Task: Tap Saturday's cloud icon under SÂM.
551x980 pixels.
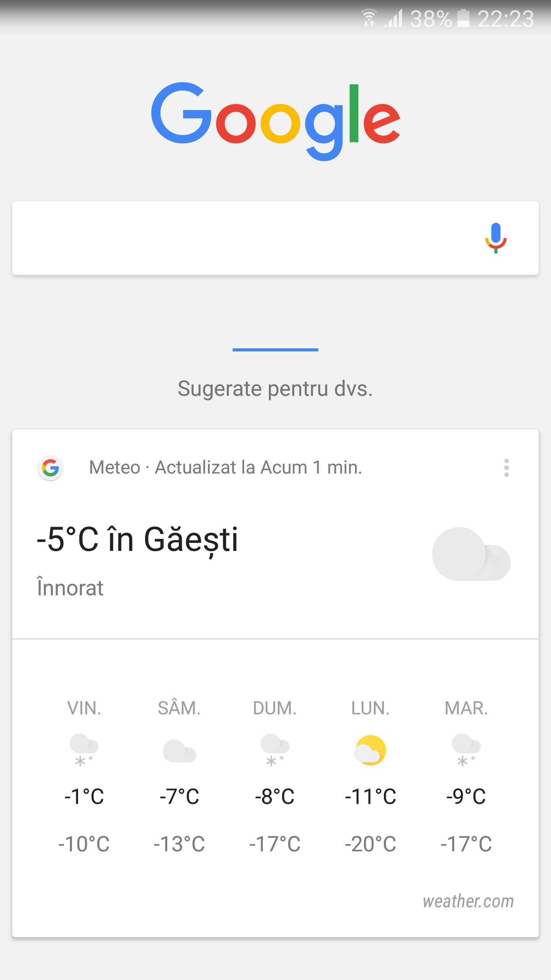Action: [x=179, y=751]
